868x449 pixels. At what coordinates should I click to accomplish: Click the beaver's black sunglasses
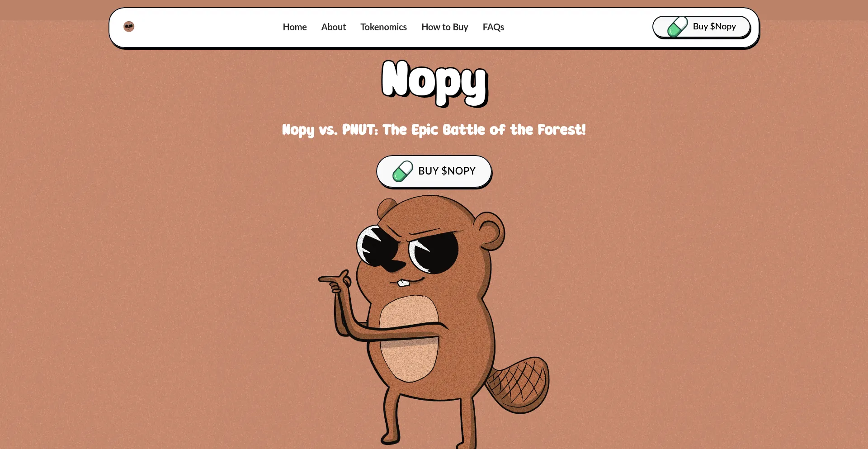pyautogui.click(x=408, y=249)
